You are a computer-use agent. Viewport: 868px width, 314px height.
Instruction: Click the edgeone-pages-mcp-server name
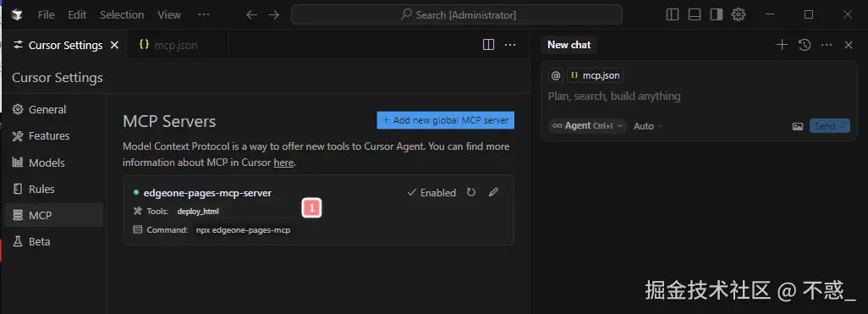click(207, 193)
